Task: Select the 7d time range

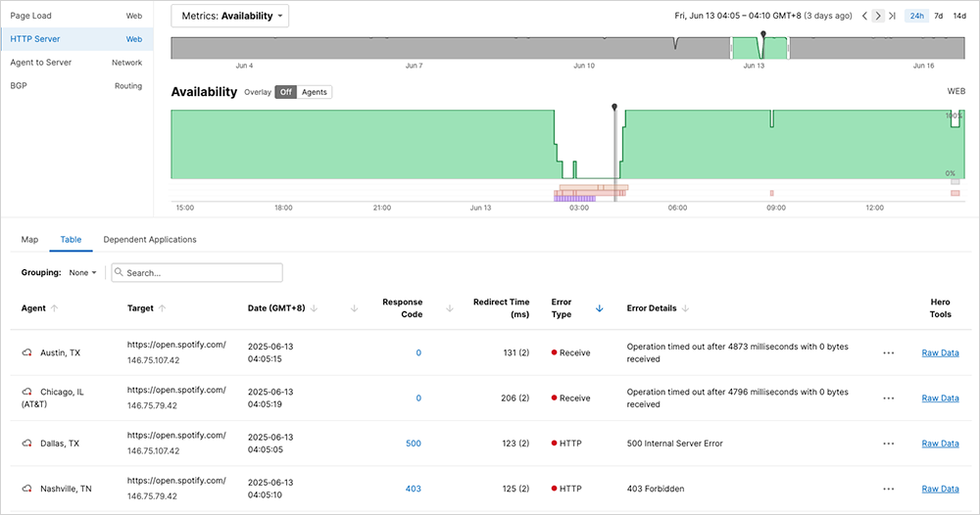Action: [x=938, y=16]
